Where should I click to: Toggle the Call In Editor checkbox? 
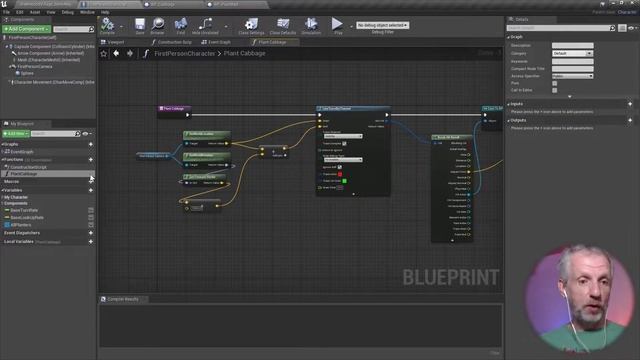pyautogui.click(x=554, y=90)
